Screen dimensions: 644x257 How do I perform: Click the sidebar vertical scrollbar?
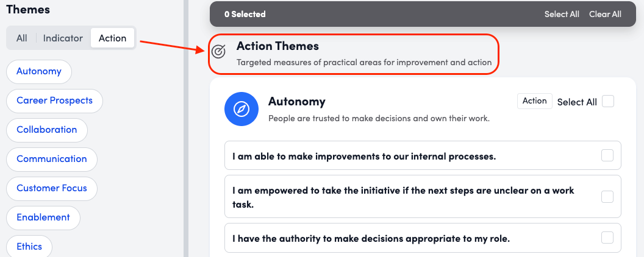coord(186,128)
